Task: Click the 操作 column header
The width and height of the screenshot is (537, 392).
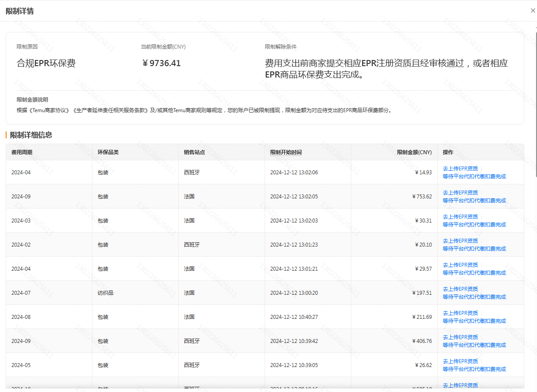Action: (x=448, y=152)
